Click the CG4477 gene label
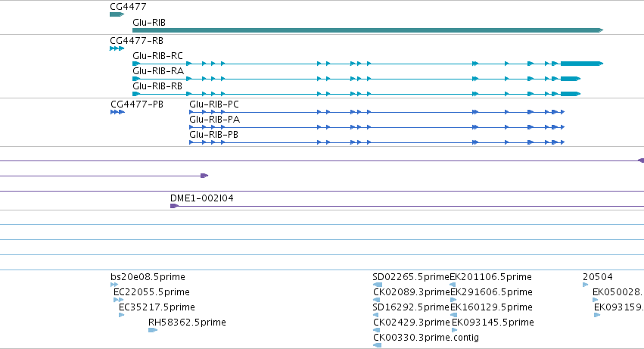The image size is (644, 349). click(x=128, y=7)
